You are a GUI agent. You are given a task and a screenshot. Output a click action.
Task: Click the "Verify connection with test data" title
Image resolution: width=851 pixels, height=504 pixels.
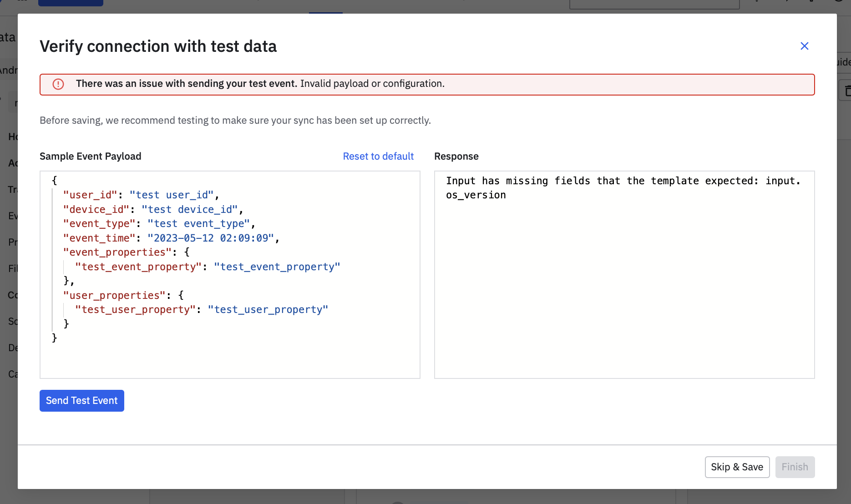click(158, 46)
